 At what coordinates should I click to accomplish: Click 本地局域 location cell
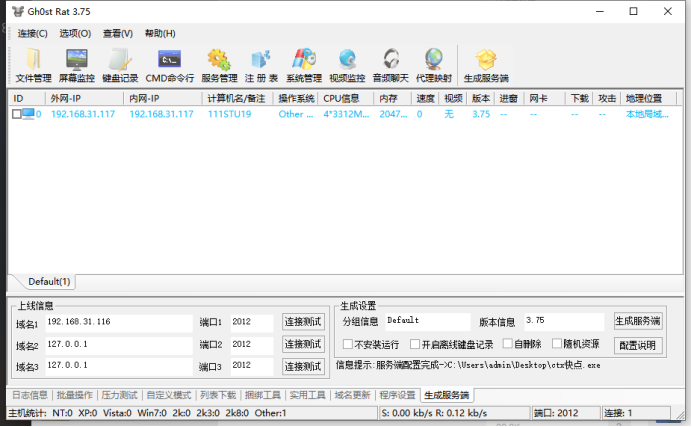[647, 114]
